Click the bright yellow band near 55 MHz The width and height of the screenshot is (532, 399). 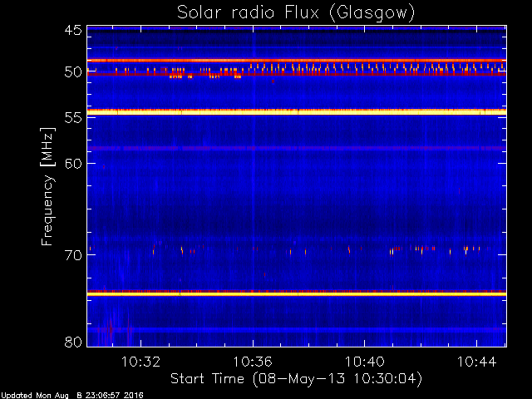297,112
